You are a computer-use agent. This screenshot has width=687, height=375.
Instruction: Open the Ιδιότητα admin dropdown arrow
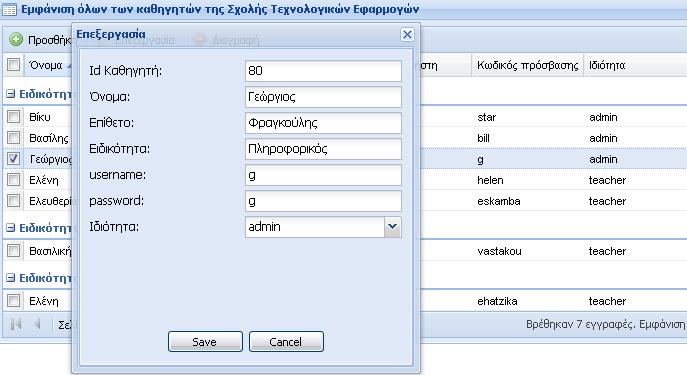(393, 227)
